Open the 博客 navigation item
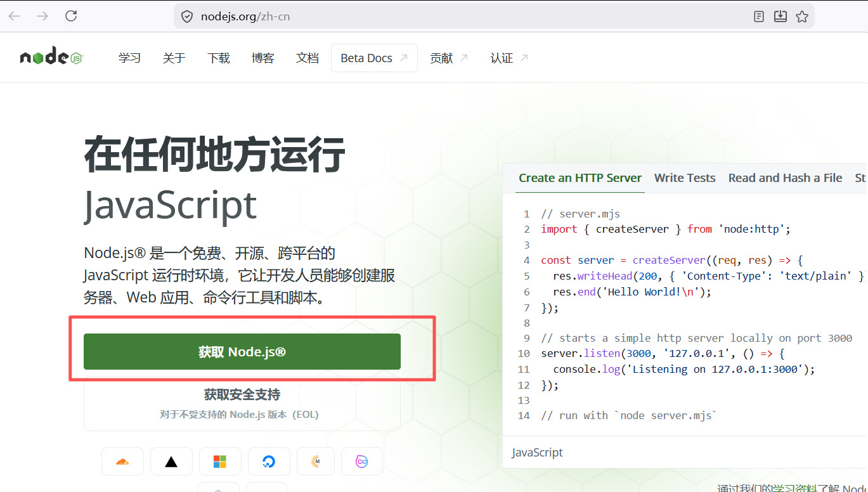 pyautogui.click(x=262, y=58)
